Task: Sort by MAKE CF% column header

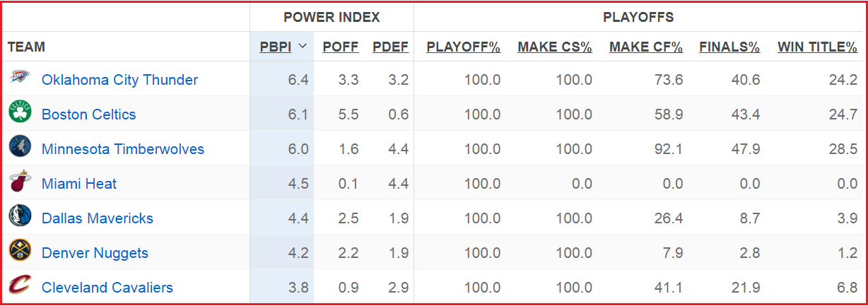Action: (646, 47)
